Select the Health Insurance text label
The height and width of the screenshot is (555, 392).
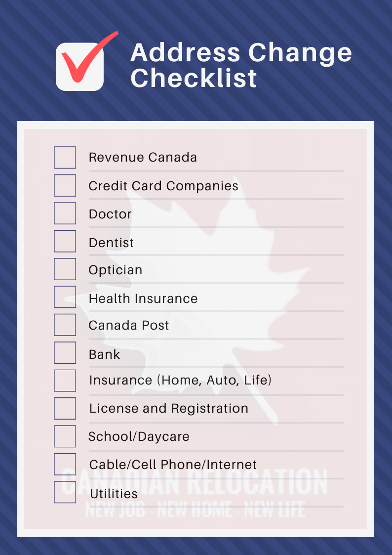(x=143, y=299)
